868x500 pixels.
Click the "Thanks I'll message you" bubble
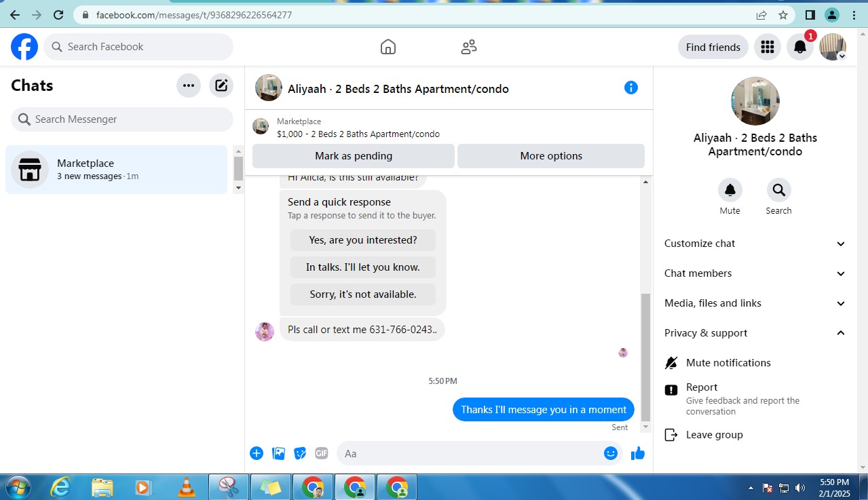click(544, 410)
